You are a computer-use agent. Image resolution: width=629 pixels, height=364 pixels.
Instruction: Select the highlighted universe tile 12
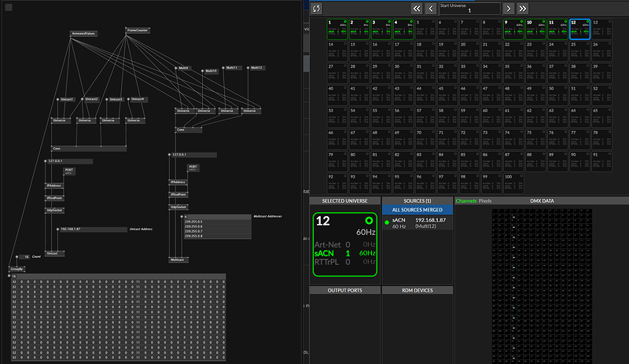(579, 29)
